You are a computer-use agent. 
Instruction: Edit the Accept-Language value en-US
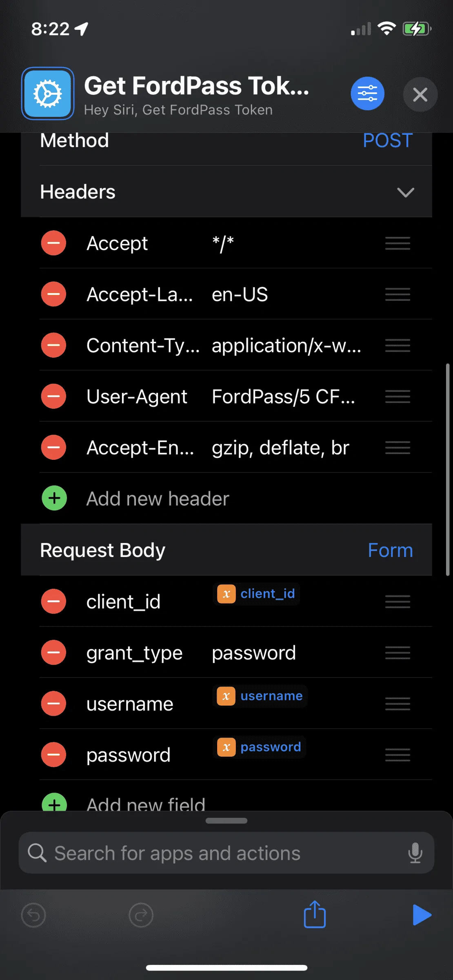(240, 294)
